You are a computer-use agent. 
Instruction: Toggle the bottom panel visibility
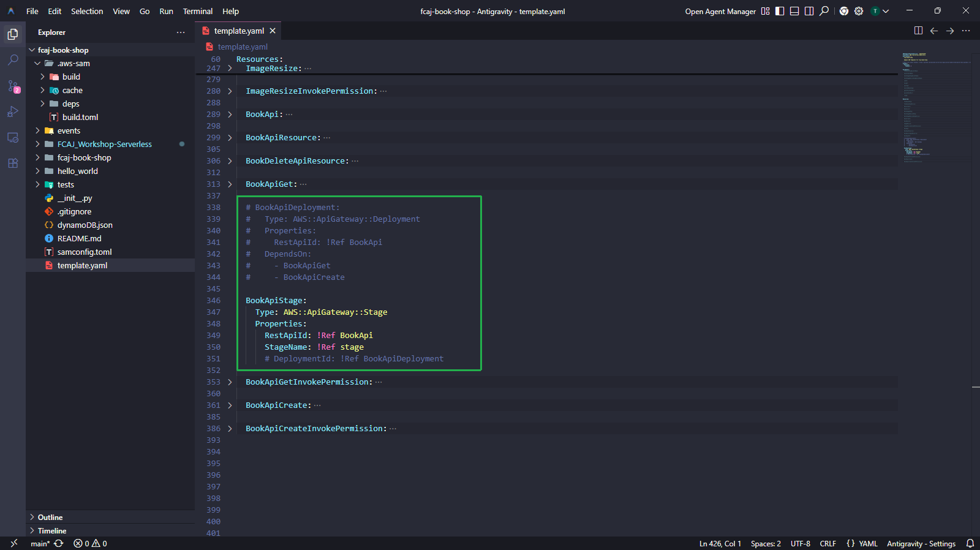tap(794, 11)
